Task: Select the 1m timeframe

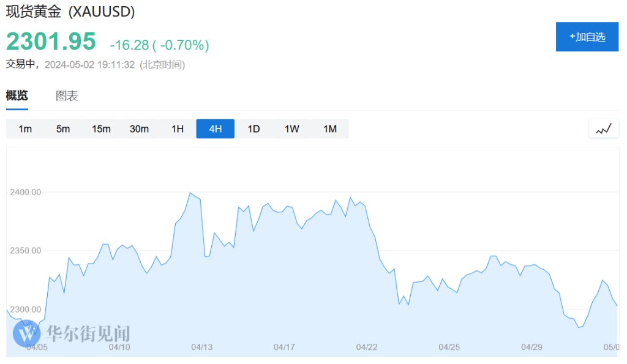Action: pyautogui.click(x=25, y=129)
